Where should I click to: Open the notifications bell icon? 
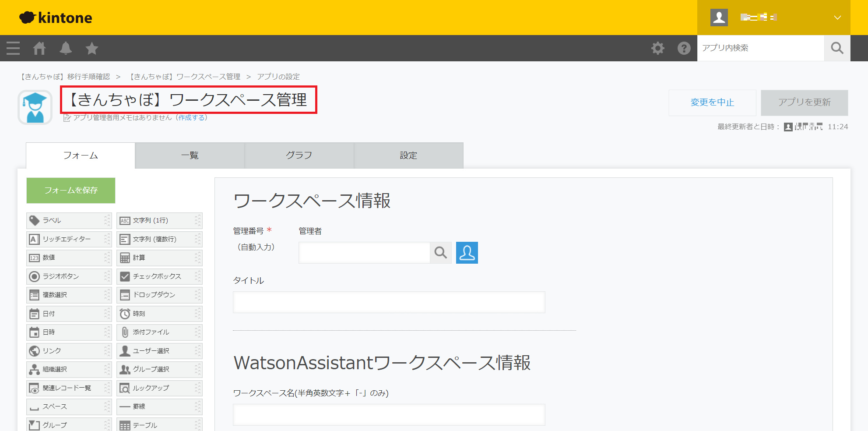coord(66,48)
